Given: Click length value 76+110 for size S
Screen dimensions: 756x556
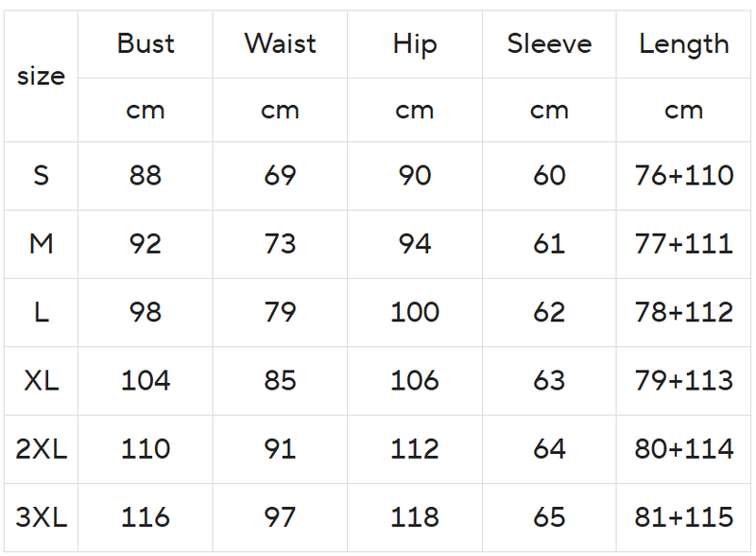Looking at the screenshot, I should coord(683,176).
